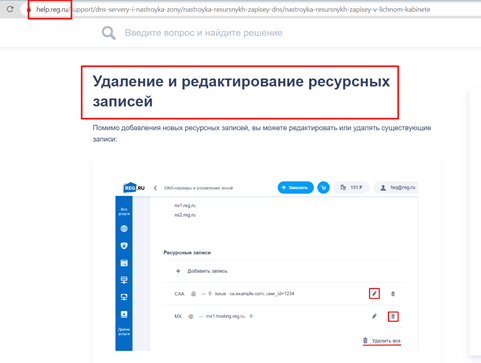Click the shield icon in the sidebar
This screenshot has height=363, width=481.
[124, 246]
